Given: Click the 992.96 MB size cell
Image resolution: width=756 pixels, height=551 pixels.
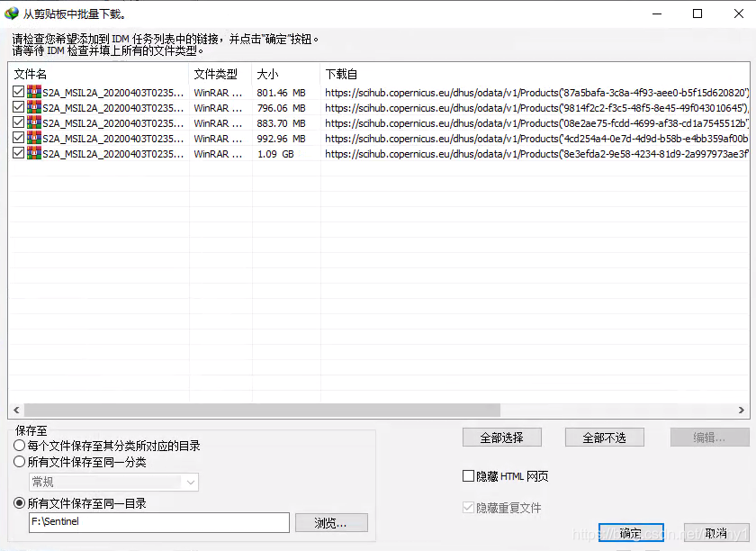Looking at the screenshot, I should coord(281,139).
